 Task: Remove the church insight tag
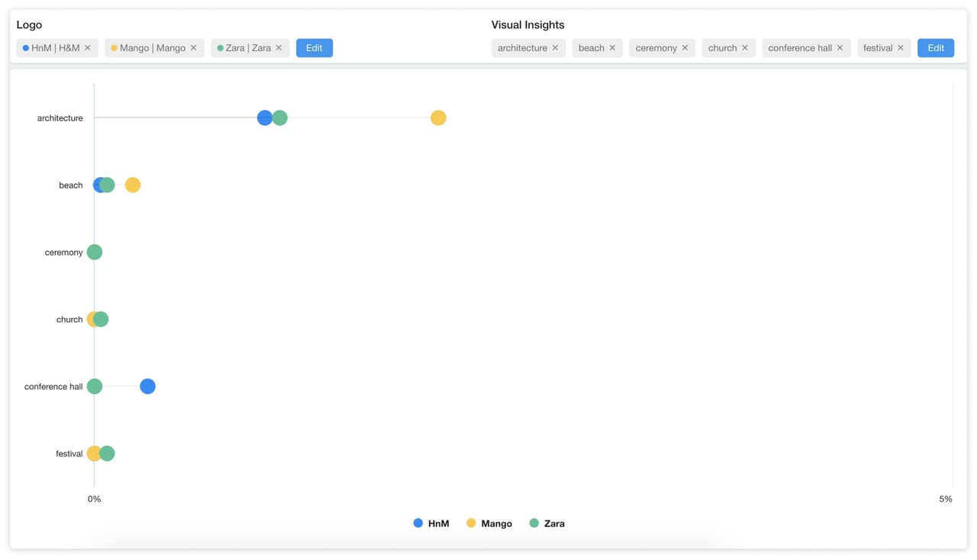746,48
